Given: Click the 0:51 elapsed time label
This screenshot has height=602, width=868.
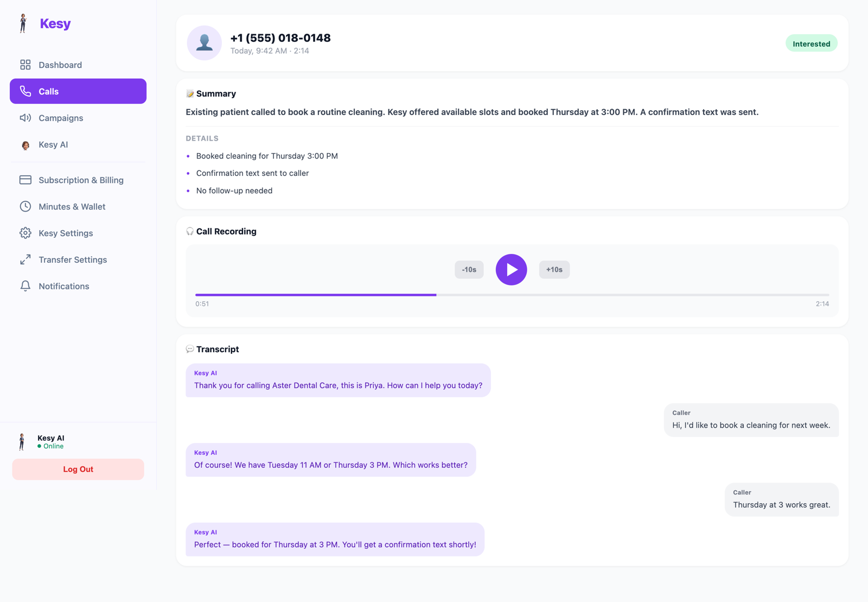Looking at the screenshot, I should click(x=202, y=304).
